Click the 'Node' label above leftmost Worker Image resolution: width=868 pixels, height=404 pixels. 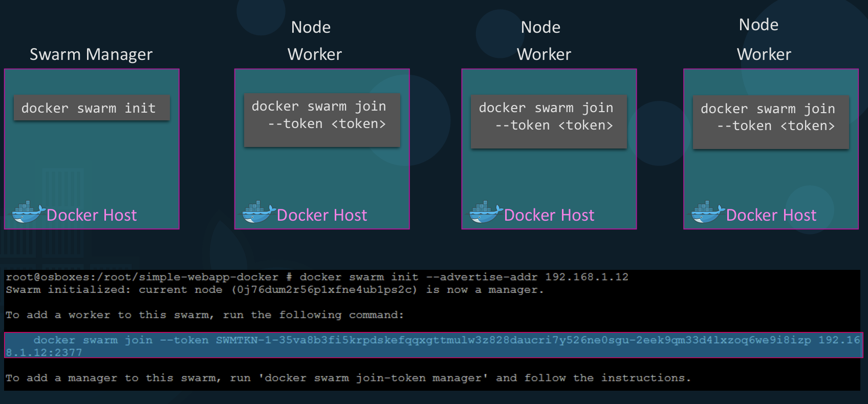[311, 27]
